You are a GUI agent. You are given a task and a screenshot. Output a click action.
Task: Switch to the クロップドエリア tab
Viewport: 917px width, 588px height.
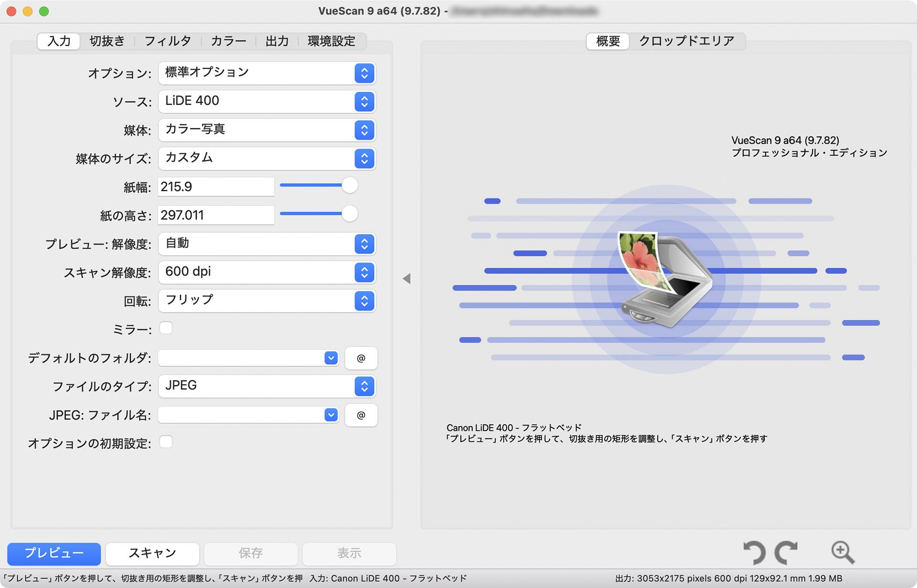[687, 41]
